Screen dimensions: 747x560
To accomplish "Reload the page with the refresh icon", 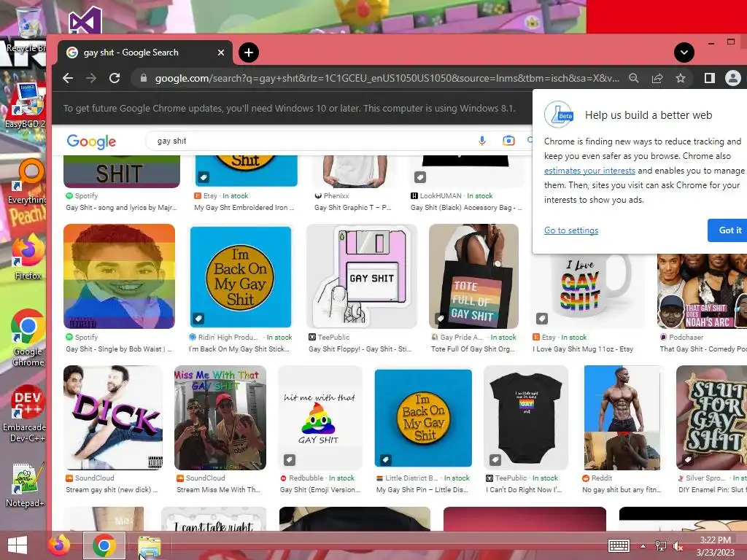I will point(115,78).
